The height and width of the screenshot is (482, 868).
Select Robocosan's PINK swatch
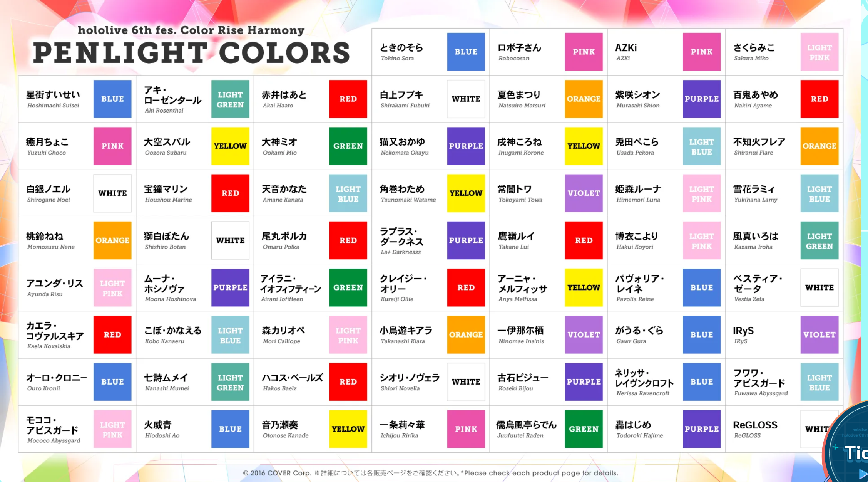pyautogui.click(x=584, y=52)
